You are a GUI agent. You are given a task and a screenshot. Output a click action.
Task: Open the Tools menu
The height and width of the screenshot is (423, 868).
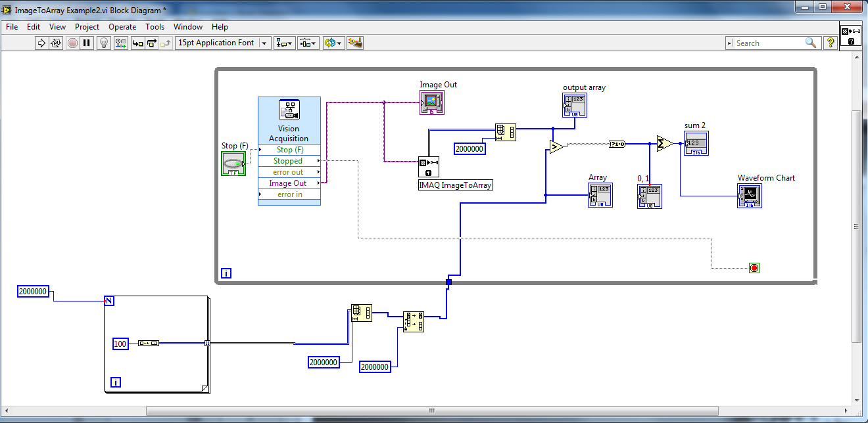155,27
